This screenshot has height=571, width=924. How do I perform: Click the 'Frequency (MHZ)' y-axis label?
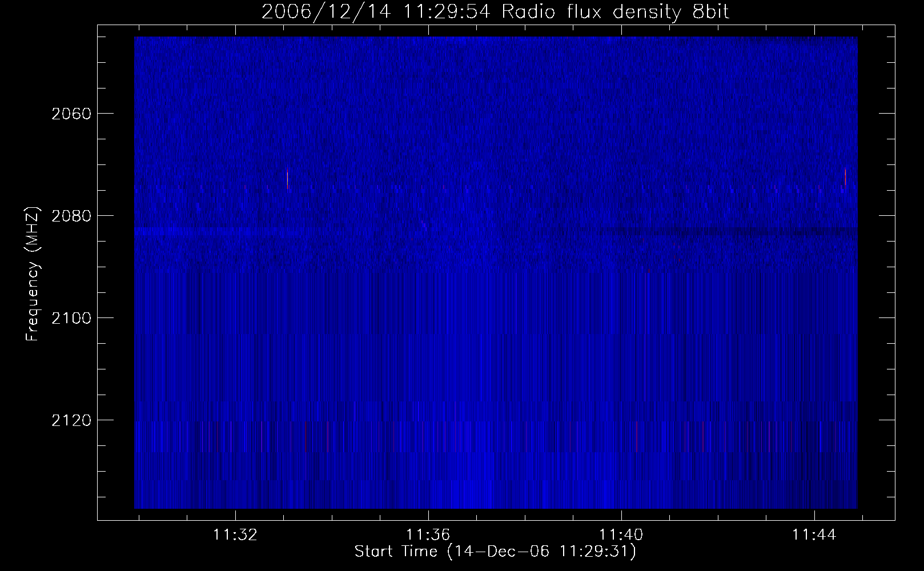[x=32, y=274]
